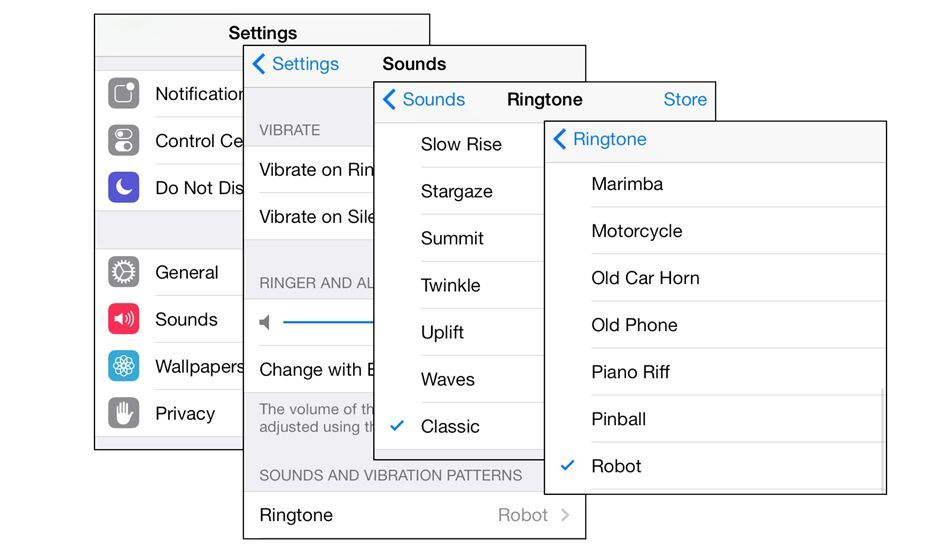Expand the Ringtone row showing Robot
This screenshot has width=942, height=558.
(x=415, y=515)
